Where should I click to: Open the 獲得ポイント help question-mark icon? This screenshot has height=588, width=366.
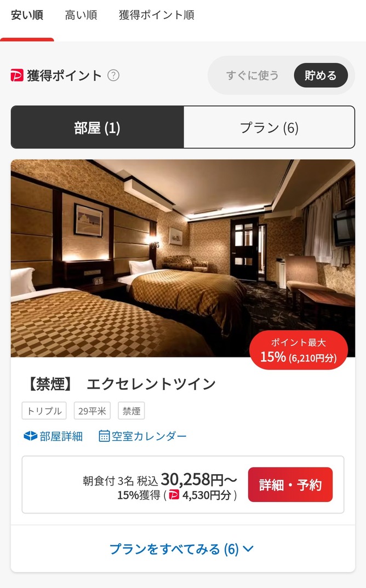point(113,76)
